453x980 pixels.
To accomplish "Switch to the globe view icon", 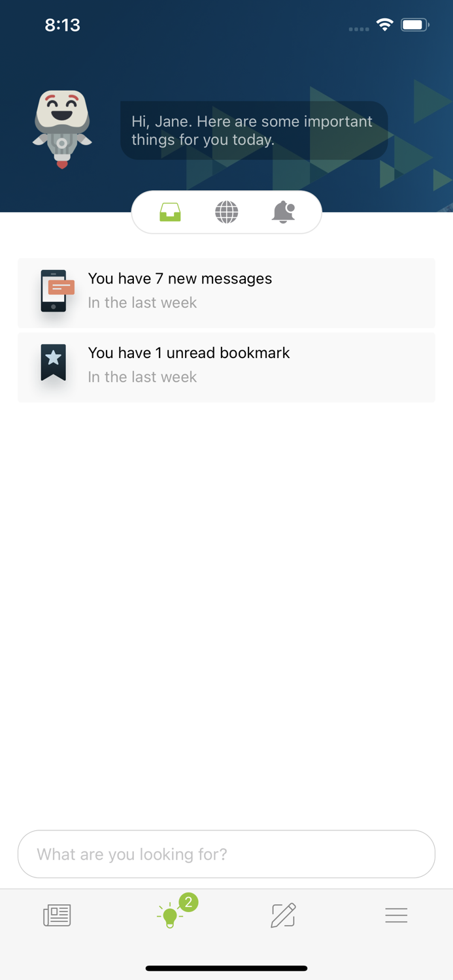I will [x=227, y=212].
